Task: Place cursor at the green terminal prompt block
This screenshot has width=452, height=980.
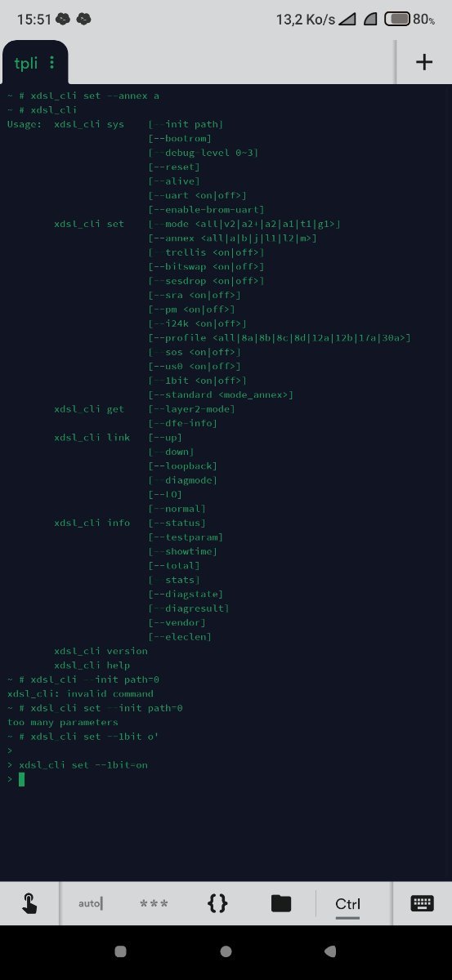Action: 22,779
